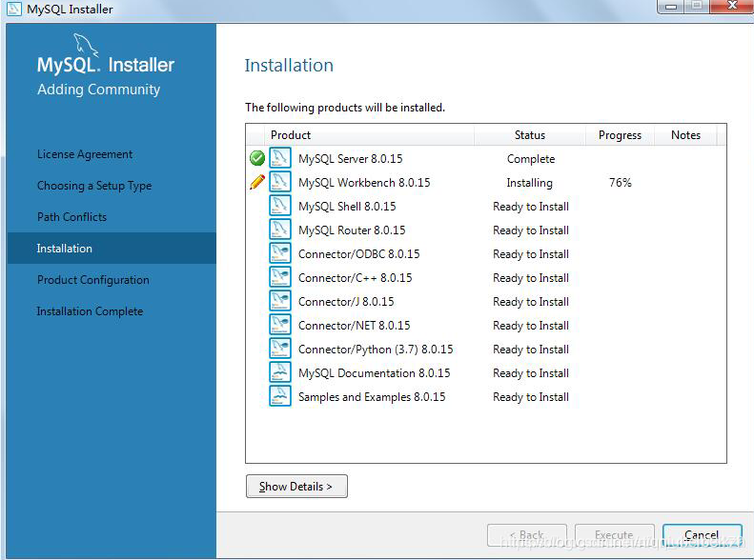The width and height of the screenshot is (754, 560).
Task: Click Ready to Install status for Samples and Examples
Action: click(531, 397)
